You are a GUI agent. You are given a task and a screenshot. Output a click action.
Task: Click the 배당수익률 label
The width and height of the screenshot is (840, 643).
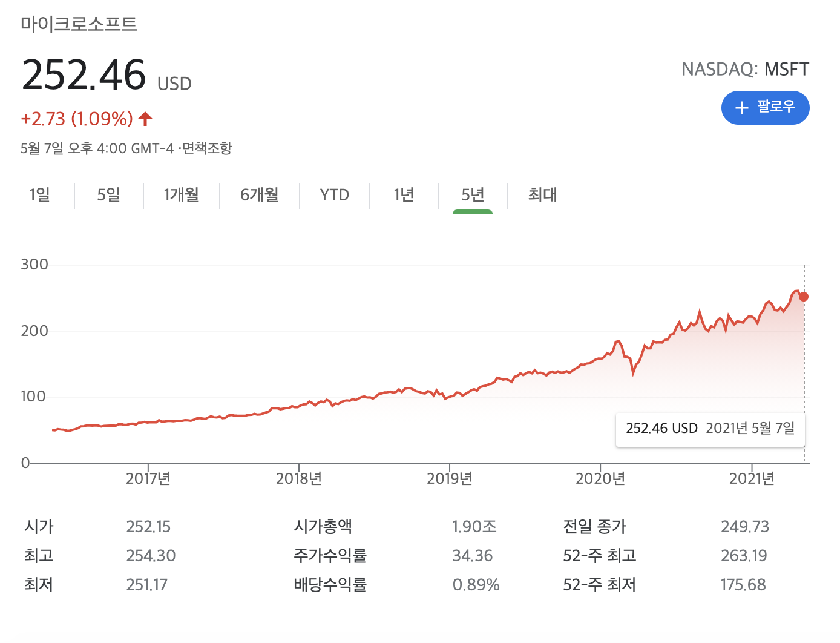click(x=330, y=585)
